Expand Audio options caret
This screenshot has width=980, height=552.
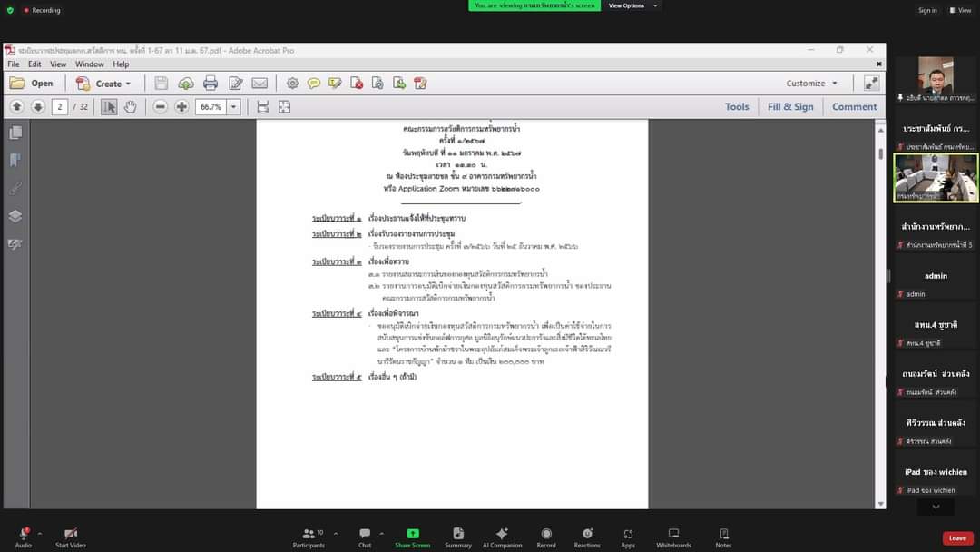pyautogui.click(x=40, y=533)
